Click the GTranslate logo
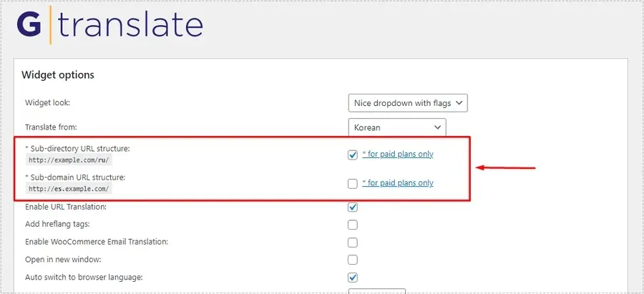The width and height of the screenshot is (644, 294). [x=109, y=24]
